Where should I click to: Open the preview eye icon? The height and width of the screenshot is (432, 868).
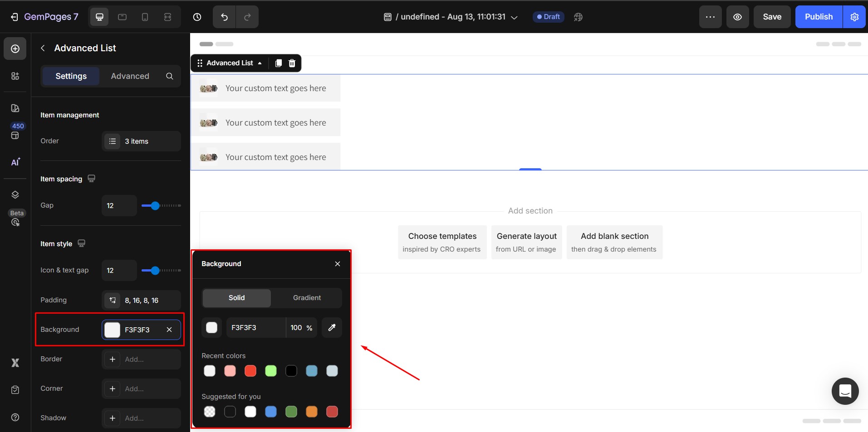pos(737,17)
